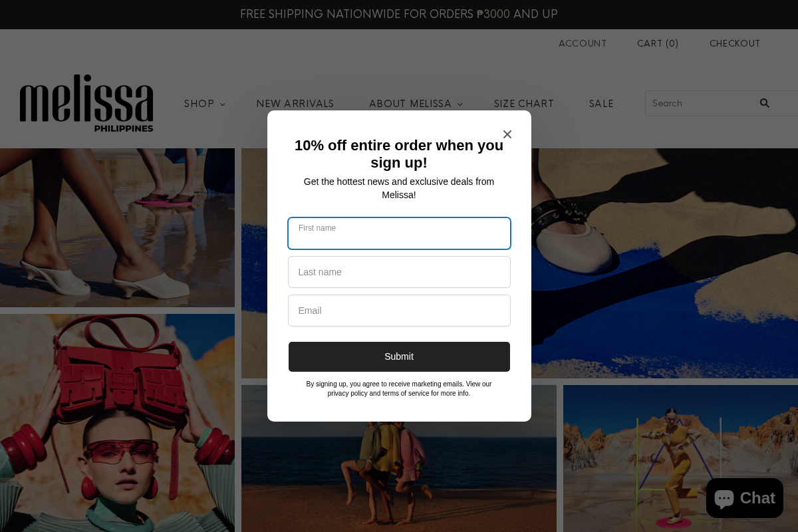Open the New Arrivals page
The width and height of the screenshot is (798, 532).
[295, 104]
